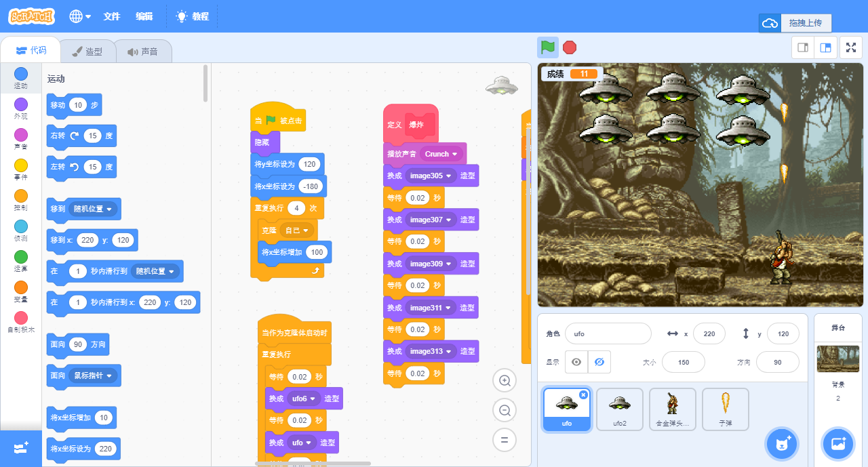Reset workspace zoom to default
Screen dimensions: 868x467
tap(505, 439)
